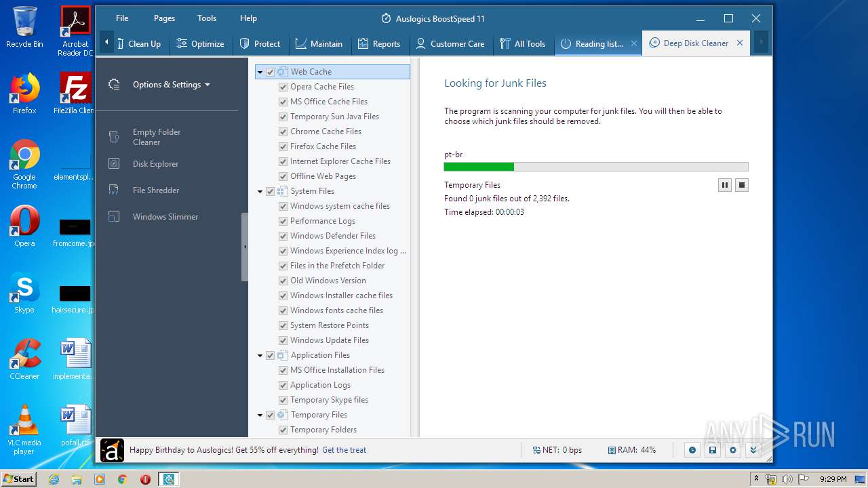Screen dimensions: 868x488
Task: Toggle System Files group checkbox
Action: (x=271, y=191)
